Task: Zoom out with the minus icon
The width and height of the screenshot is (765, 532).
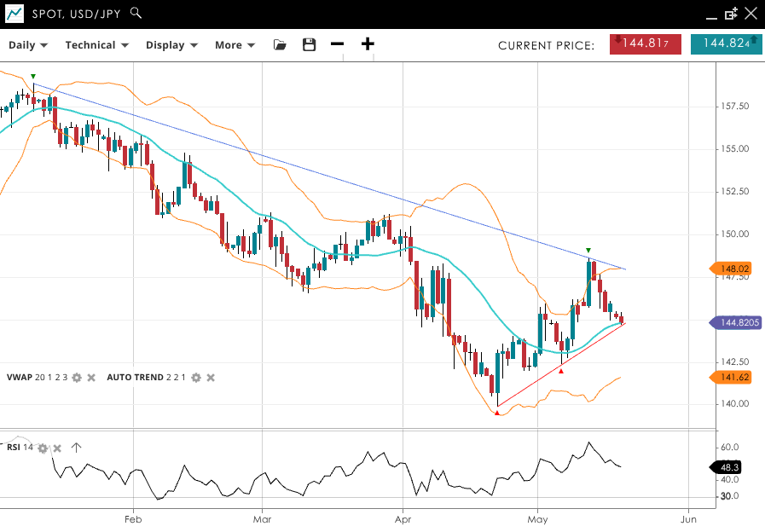Action: (338, 44)
